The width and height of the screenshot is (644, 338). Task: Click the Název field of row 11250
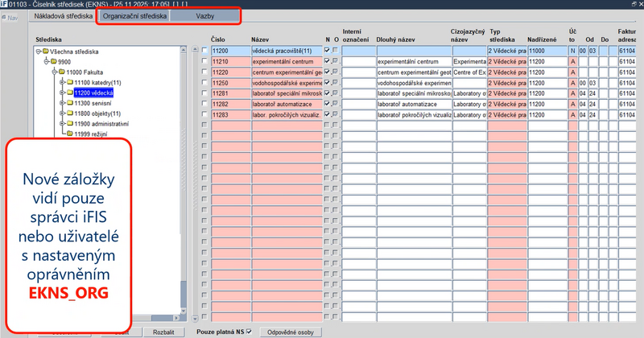click(x=286, y=82)
